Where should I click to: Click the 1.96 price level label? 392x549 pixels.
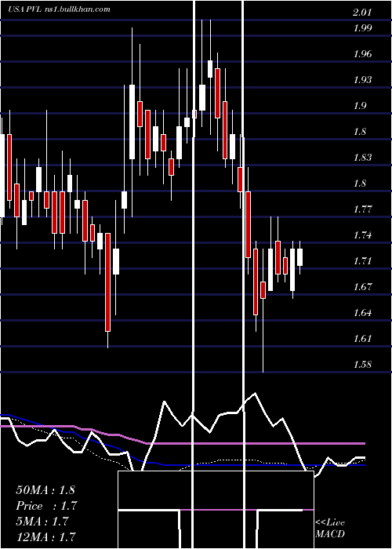(x=362, y=54)
